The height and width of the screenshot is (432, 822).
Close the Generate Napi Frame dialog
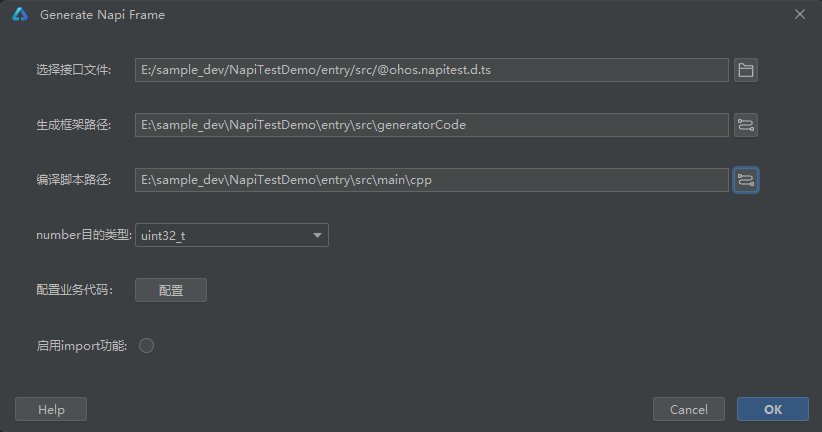[799, 15]
